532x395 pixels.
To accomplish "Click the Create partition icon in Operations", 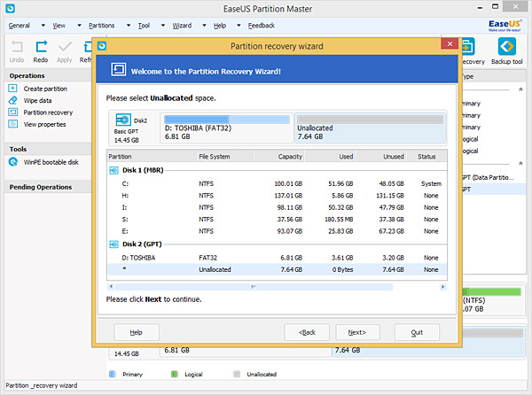I will pos(12,89).
